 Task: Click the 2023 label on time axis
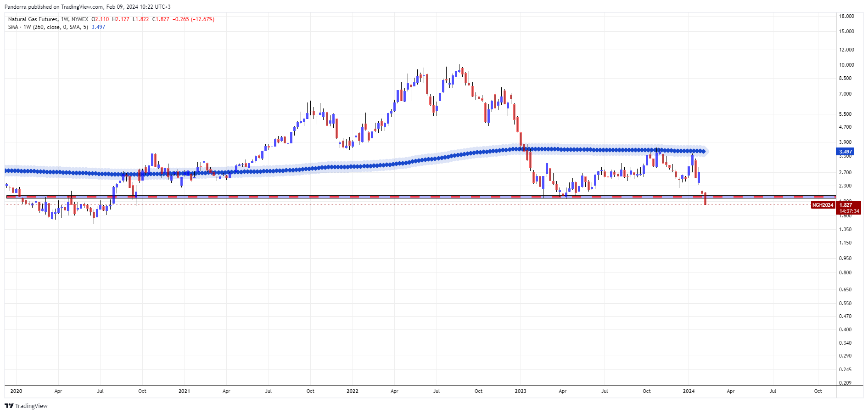pyautogui.click(x=521, y=391)
